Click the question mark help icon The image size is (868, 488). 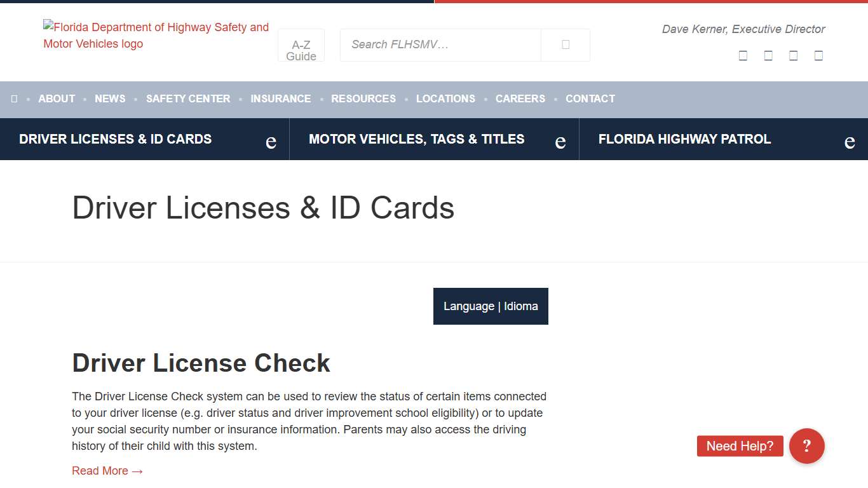point(806,446)
